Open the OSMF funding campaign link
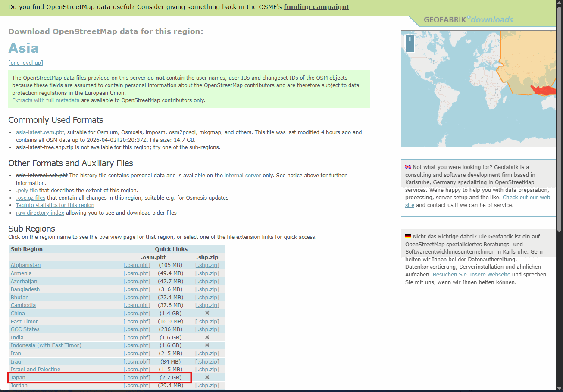Viewport: 563px width, 392px height. [x=316, y=7]
